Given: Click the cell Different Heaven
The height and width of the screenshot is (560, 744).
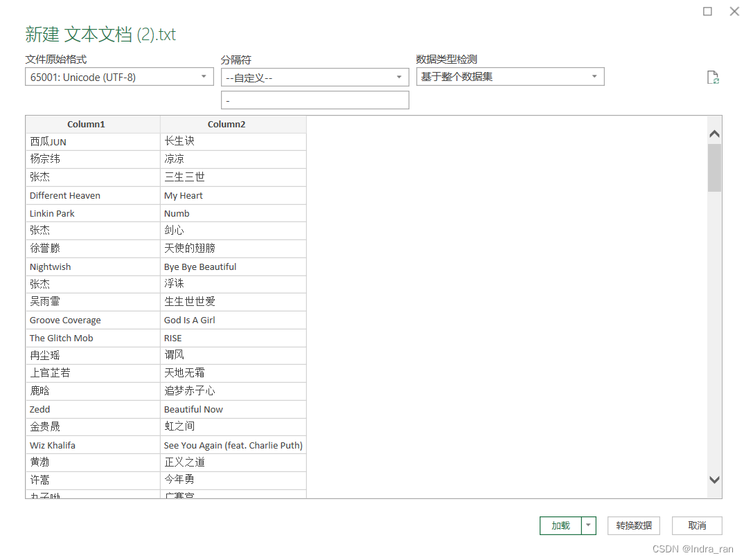Looking at the screenshot, I should [93, 195].
